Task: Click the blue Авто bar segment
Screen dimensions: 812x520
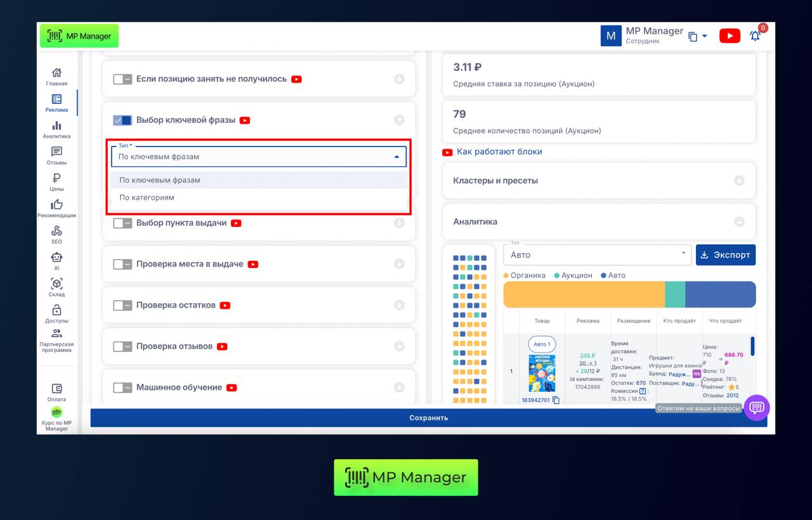Action: [x=720, y=295]
